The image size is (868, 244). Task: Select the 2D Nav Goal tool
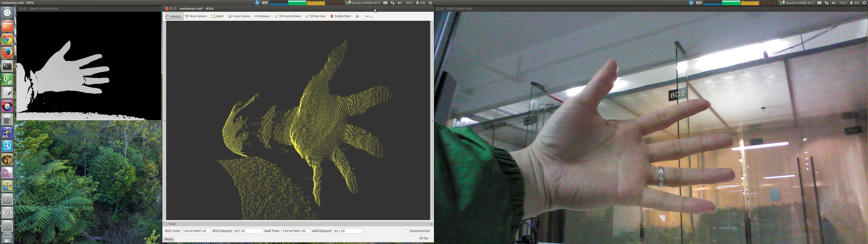point(315,16)
